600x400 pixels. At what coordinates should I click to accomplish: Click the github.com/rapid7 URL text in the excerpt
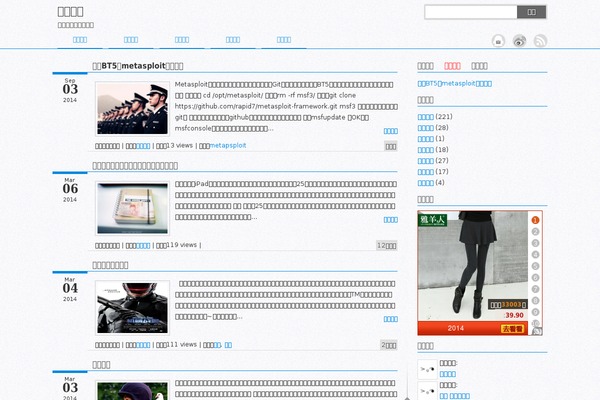coord(256,106)
